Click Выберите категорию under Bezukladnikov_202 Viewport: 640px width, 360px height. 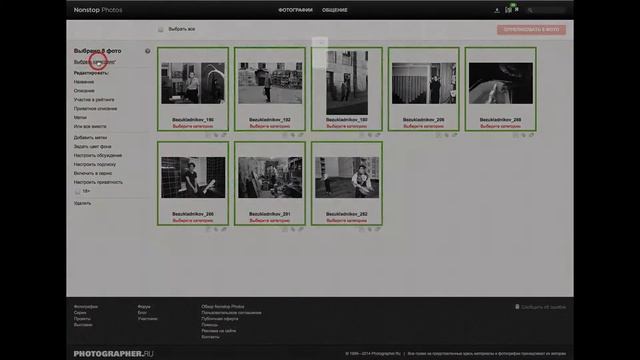pos(347,221)
